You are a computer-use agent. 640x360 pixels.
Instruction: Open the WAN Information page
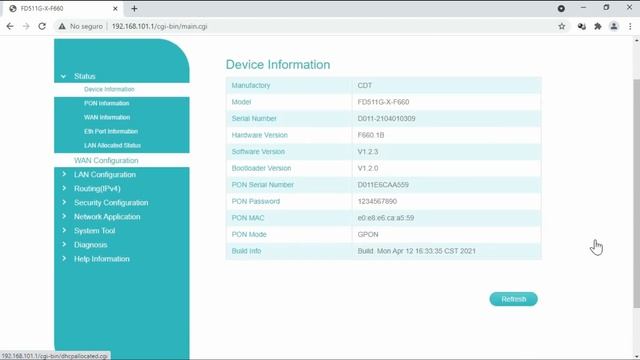pos(107,118)
